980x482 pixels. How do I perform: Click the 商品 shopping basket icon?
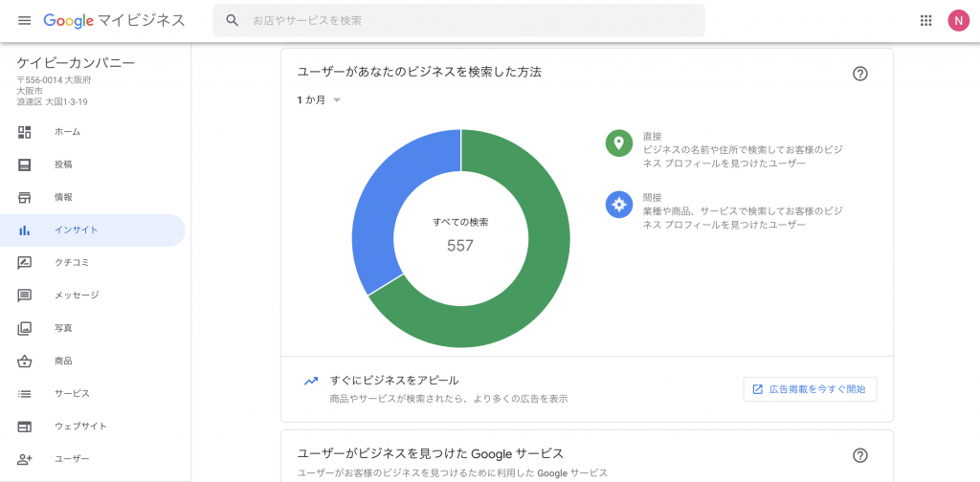pyautogui.click(x=24, y=361)
